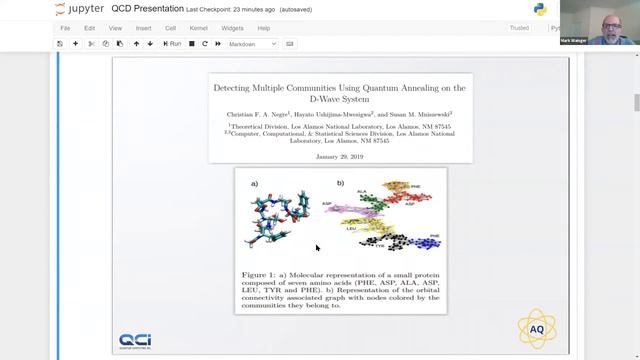Open the Edit menu
640x360 pixels.
point(89,28)
